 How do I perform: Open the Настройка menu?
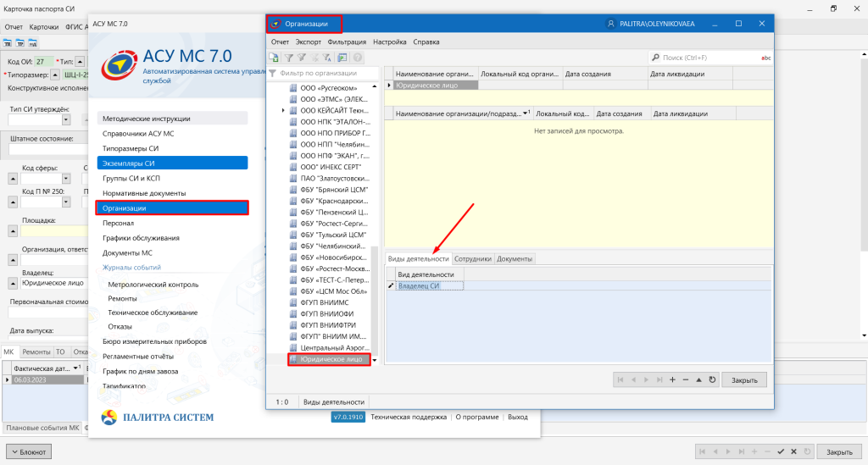tap(390, 42)
